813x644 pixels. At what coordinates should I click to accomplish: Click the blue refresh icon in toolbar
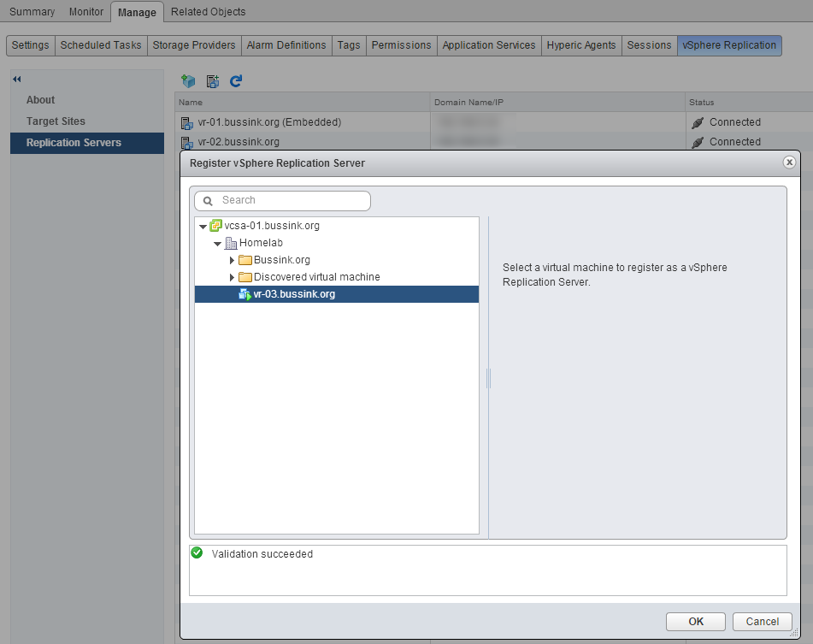pos(236,81)
